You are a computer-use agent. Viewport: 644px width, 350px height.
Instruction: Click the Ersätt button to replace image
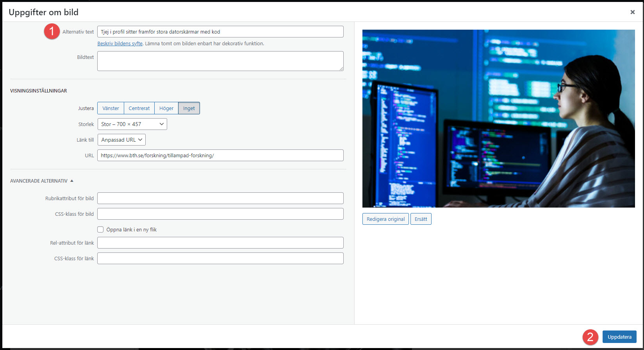click(421, 219)
